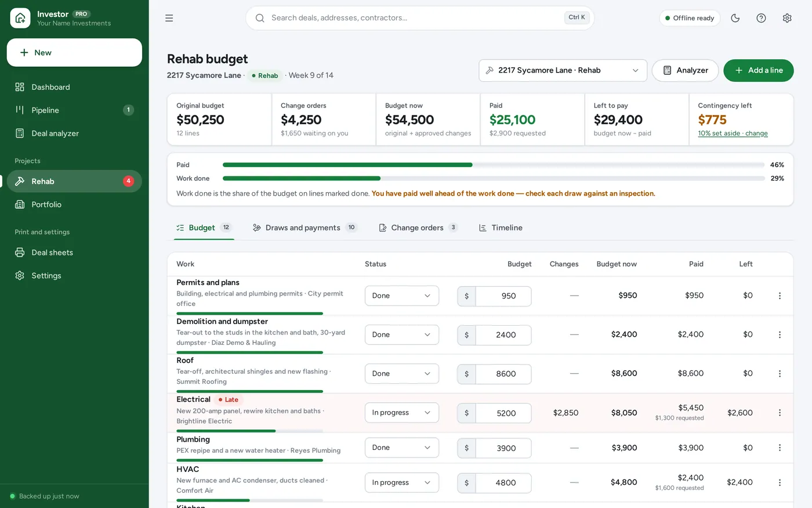Open more options for Permits and plans

coord(780,296)
